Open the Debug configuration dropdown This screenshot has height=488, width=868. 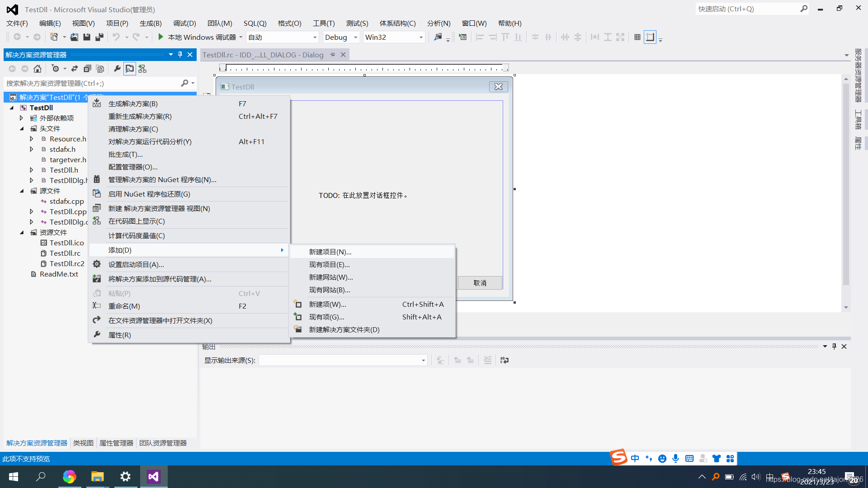tap(355, 38)
